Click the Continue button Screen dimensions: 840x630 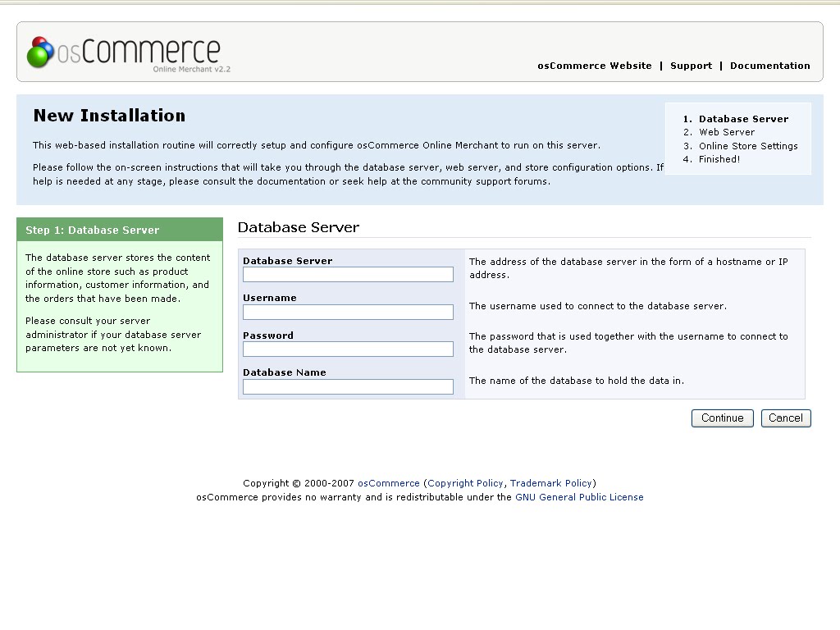click(x=722, y=418)
